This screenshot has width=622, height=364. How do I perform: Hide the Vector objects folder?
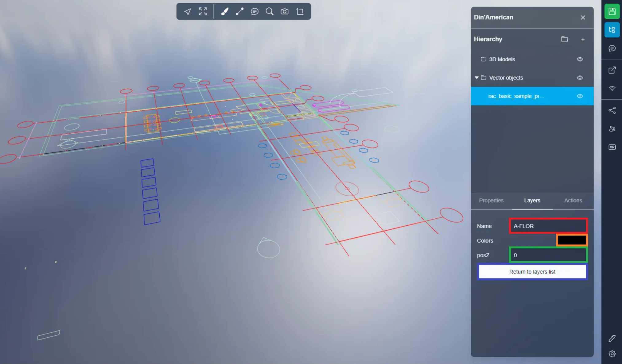pos(580,78)
